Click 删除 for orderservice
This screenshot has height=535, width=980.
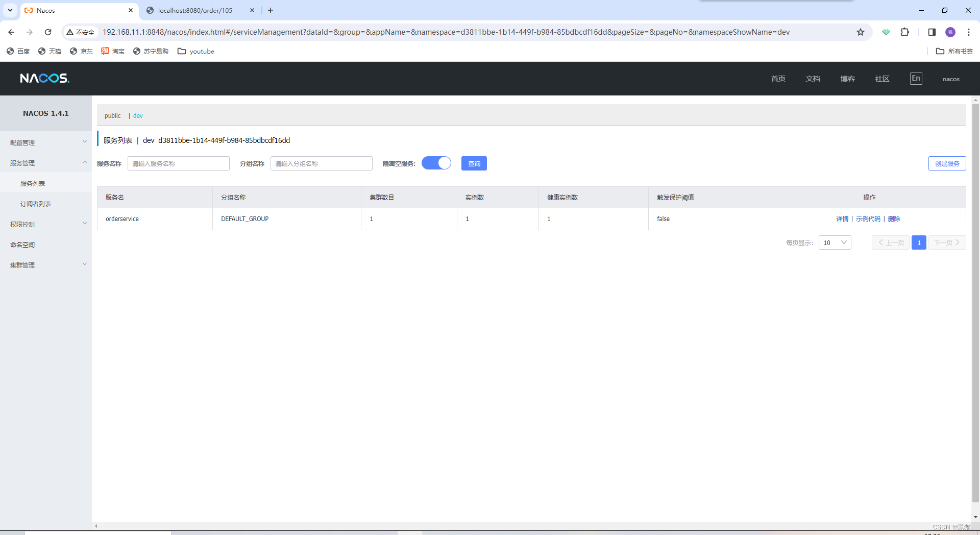click(894, 219)
